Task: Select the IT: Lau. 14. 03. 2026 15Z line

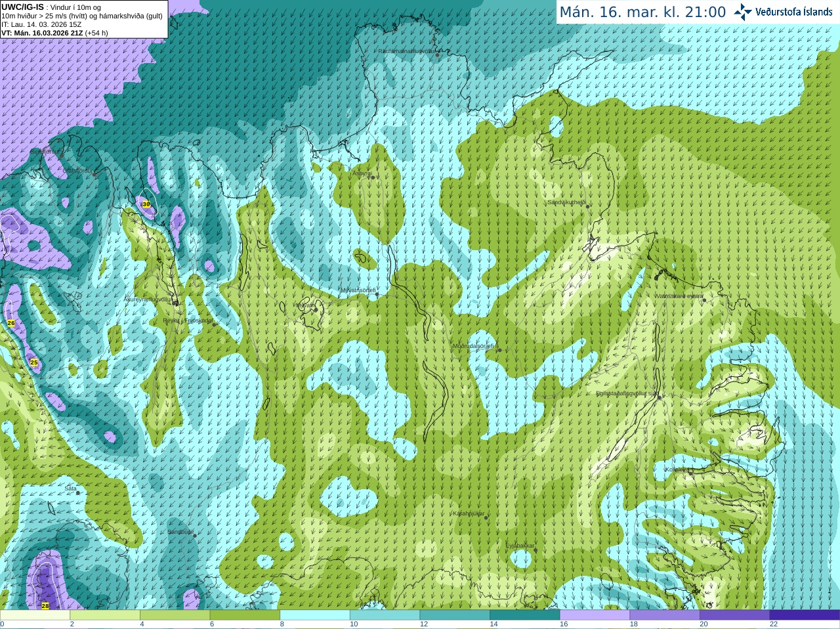Action: (x=41, y=24)
